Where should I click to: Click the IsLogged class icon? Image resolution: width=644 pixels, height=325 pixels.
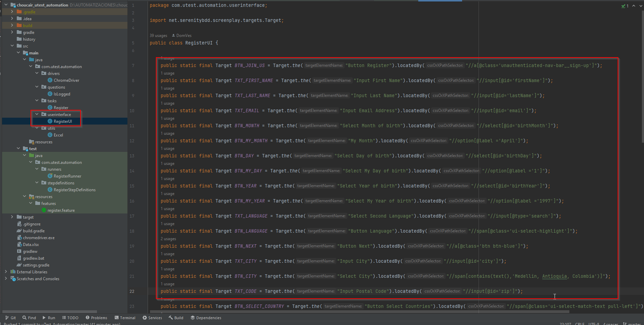pyautogui.click(x=50, y=94)
